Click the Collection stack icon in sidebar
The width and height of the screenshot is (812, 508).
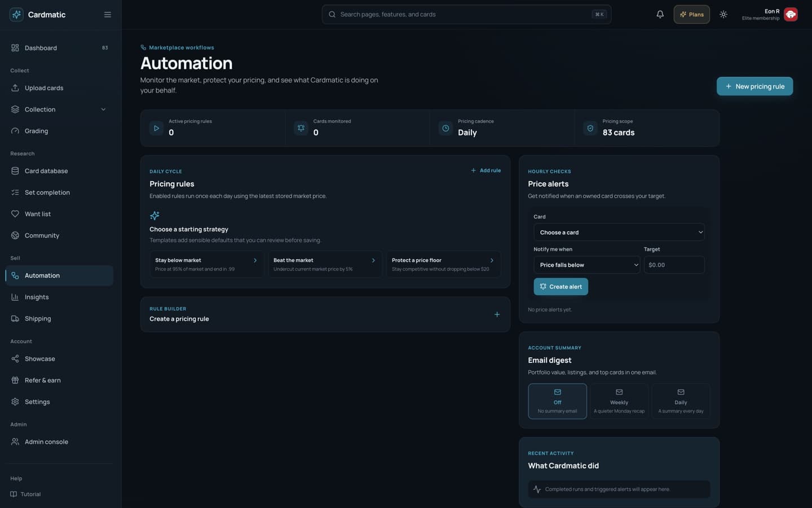[15, 110]
